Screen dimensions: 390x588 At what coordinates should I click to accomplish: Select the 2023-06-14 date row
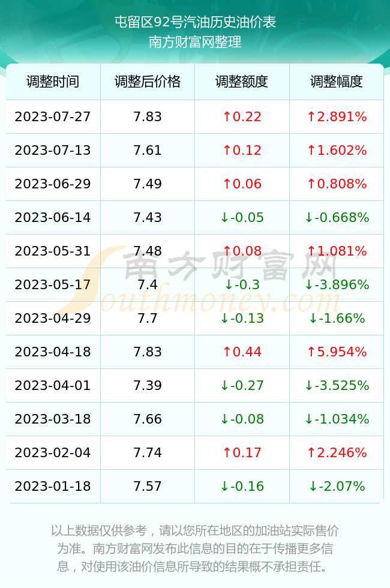pyautogui.click(x=194, y=217)
